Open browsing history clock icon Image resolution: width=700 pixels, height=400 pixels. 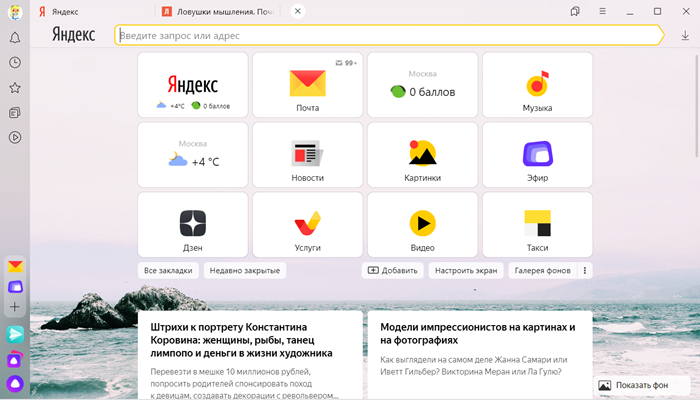(15, 62)
